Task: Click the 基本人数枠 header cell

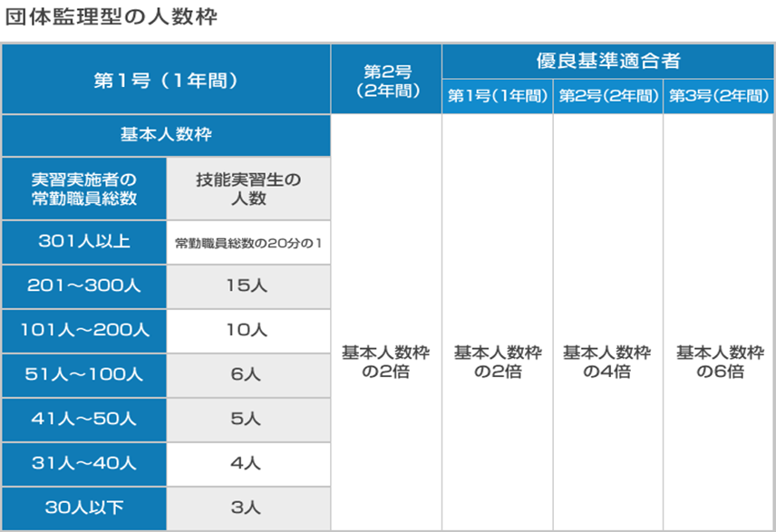Action: point(166,135)
